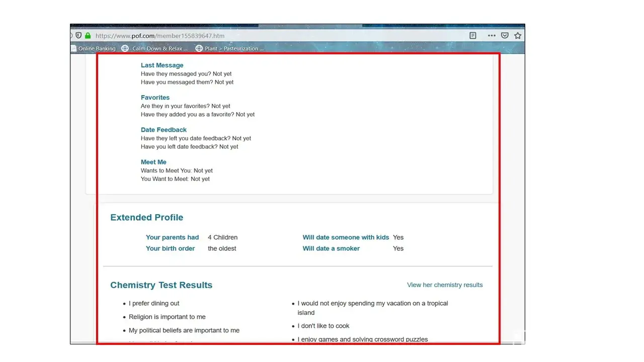The width and height of the screenshot is (644, 362).
Task: Click the text 'Have they messaged you? Not yet'
Action: tap(186, 74)
